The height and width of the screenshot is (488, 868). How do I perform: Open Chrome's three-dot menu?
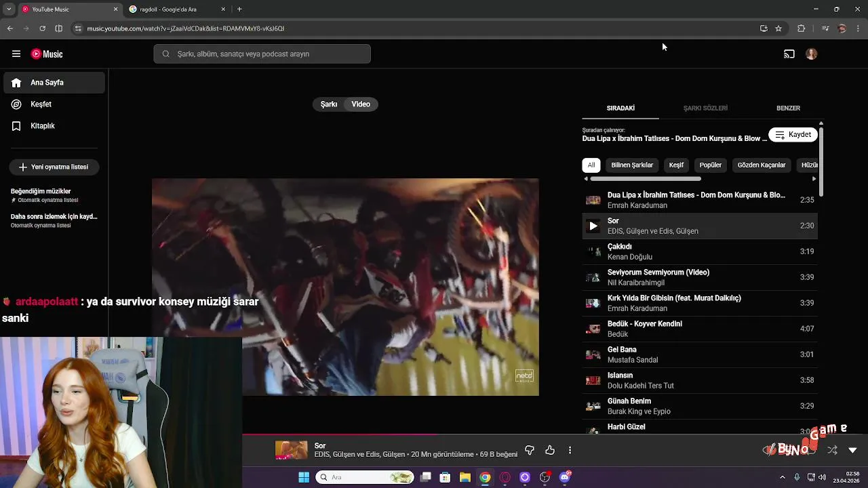click(859, 28)
